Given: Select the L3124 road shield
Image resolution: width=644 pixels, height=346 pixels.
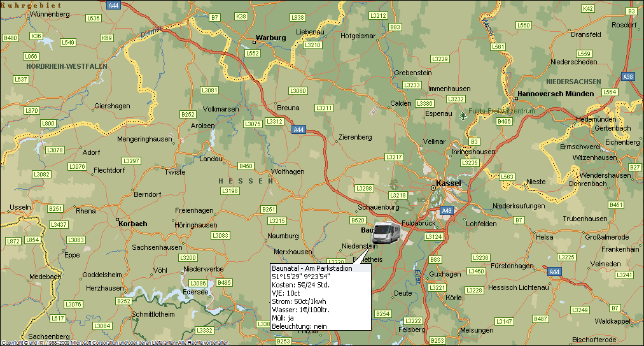Looking at the screenshot, I should click(x=434, y=236).
